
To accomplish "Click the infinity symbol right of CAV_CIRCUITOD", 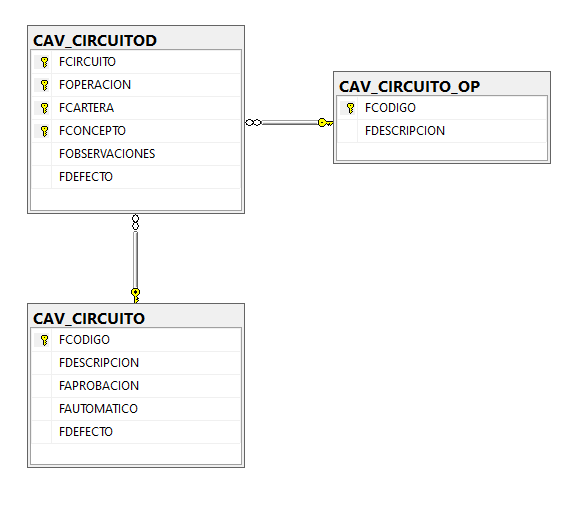I will pos(253,122).
